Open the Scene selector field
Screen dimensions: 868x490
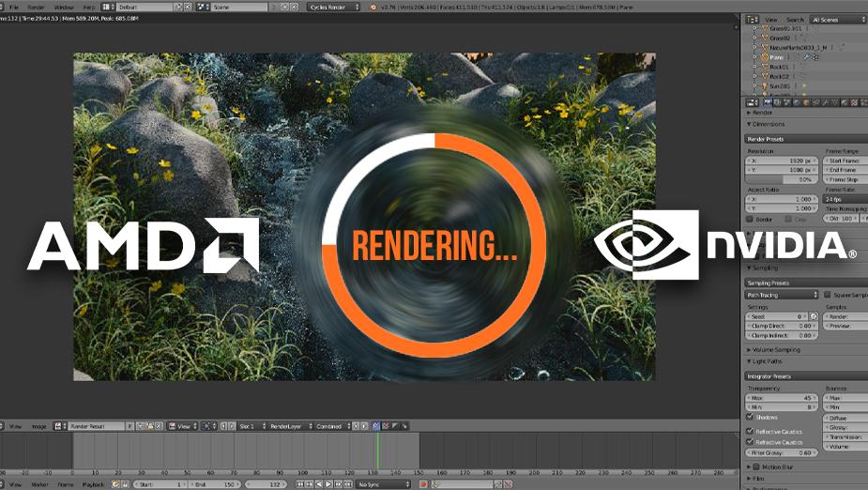[239, 8]
